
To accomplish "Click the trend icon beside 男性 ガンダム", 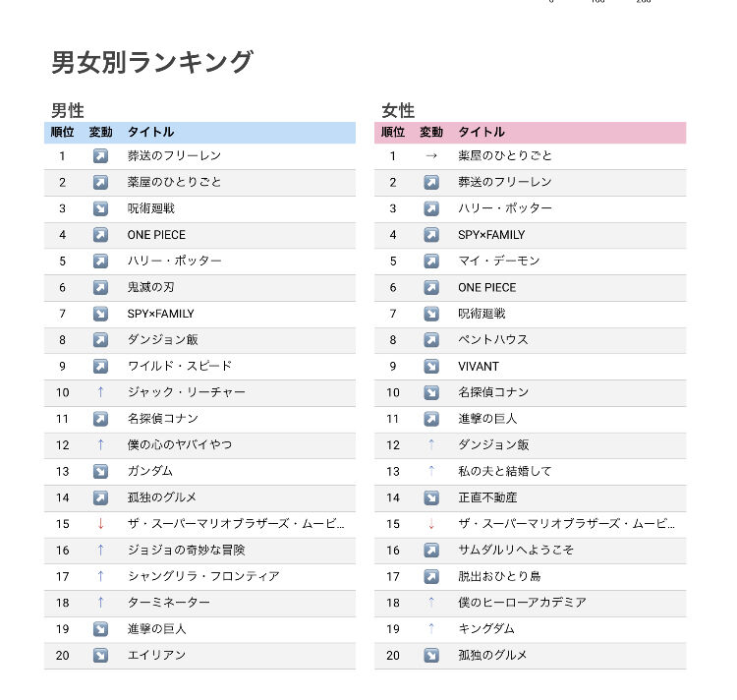I will tap(100, 472).
